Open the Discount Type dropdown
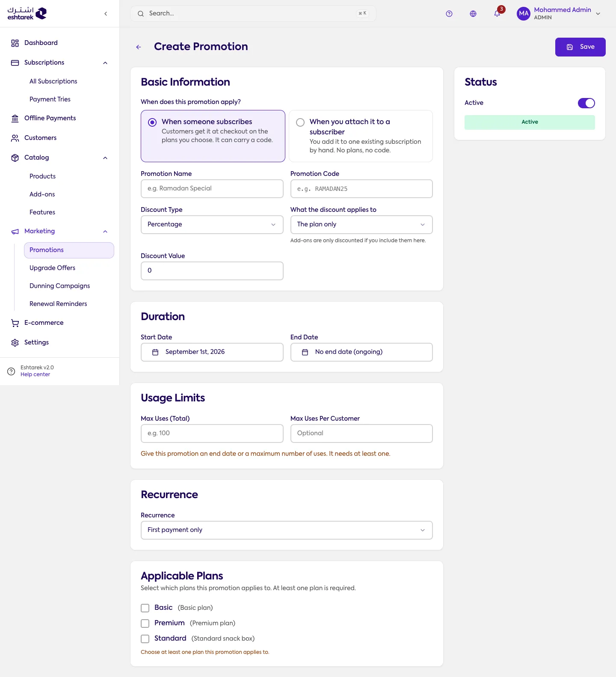 coord(212,225)
